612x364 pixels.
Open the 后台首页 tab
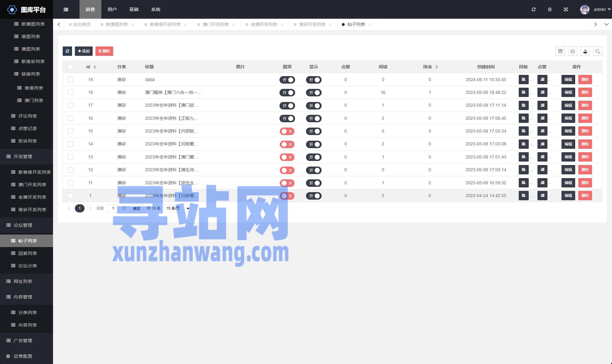point(80,24)
